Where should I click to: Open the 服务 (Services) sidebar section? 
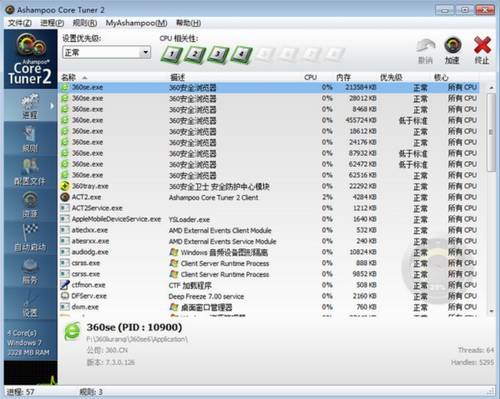pyautogui.click(x=30, y=270)
